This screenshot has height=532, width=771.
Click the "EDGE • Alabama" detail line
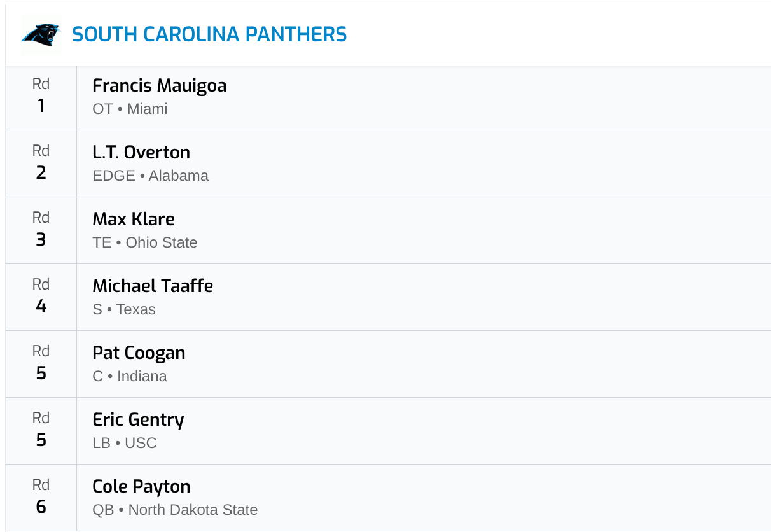click(x=150, y=176)
